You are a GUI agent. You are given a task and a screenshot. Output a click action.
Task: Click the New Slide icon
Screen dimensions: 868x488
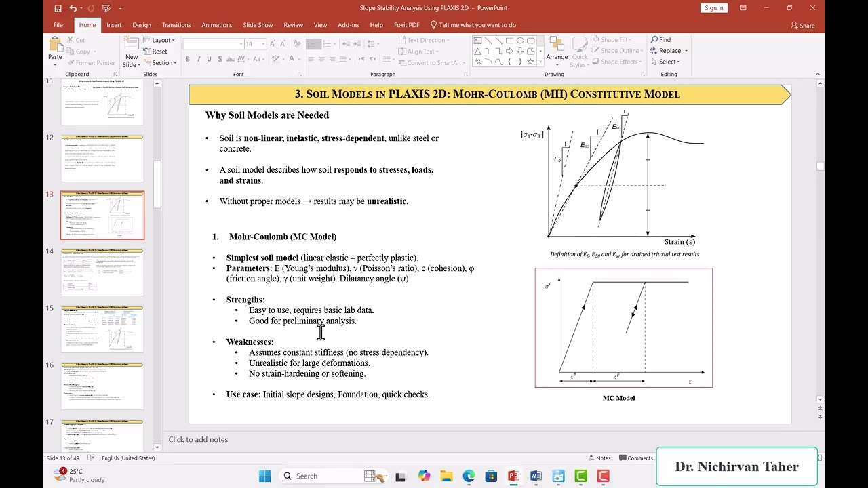tap(132, 43)
